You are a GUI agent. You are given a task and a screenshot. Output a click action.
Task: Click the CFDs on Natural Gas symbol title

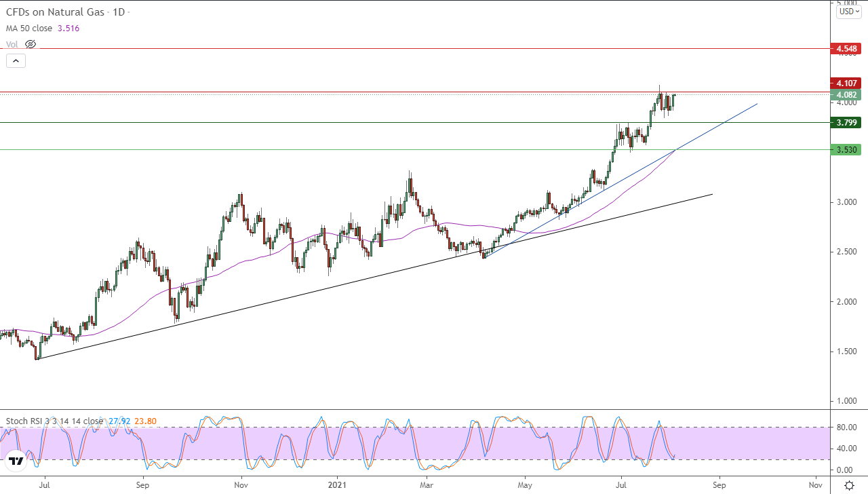55,12
